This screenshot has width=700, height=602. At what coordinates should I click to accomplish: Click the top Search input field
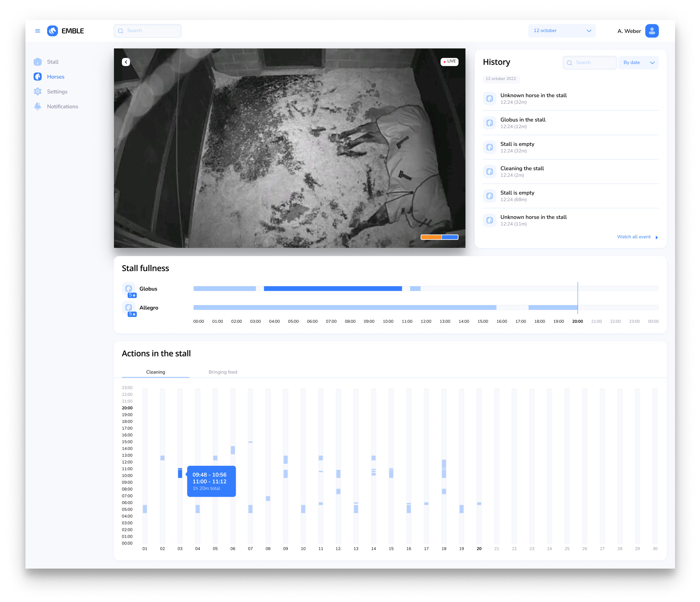point(147,31)
